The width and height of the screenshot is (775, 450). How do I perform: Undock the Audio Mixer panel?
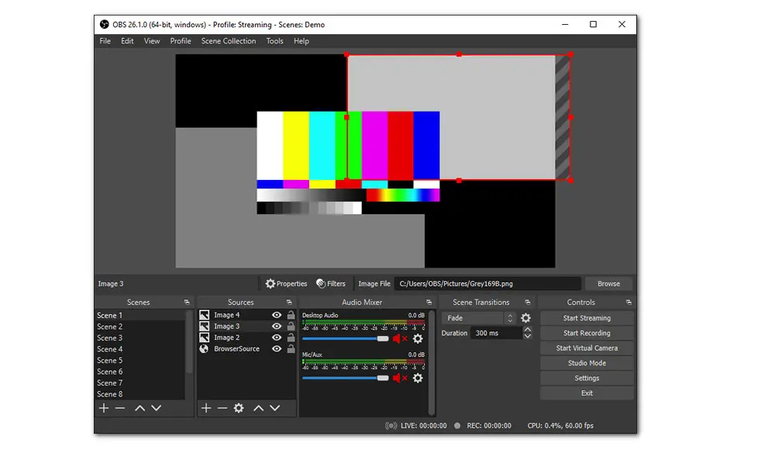point(429,302)
